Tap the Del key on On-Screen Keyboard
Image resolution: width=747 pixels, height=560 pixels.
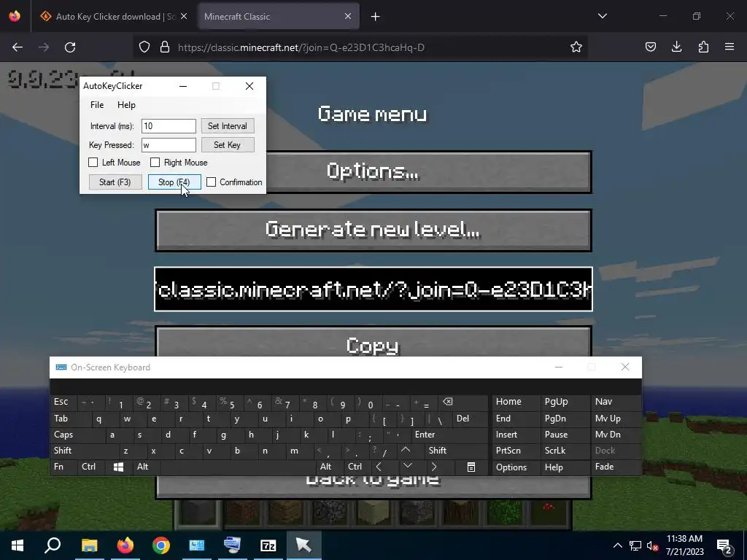click(x=470, y=419)
